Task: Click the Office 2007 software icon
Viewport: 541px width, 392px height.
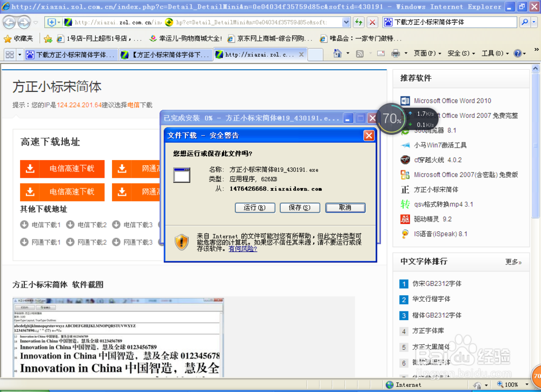Action: (405, 175)
